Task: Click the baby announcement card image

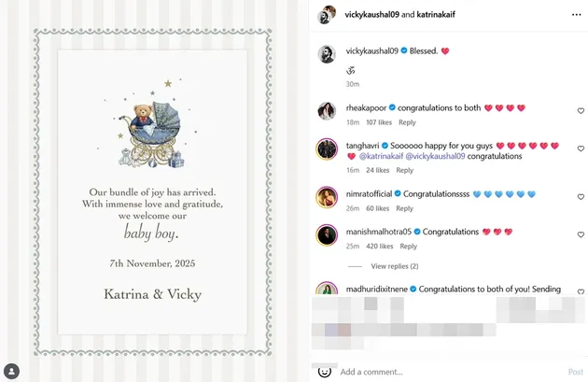Action: tap(153, 191)
